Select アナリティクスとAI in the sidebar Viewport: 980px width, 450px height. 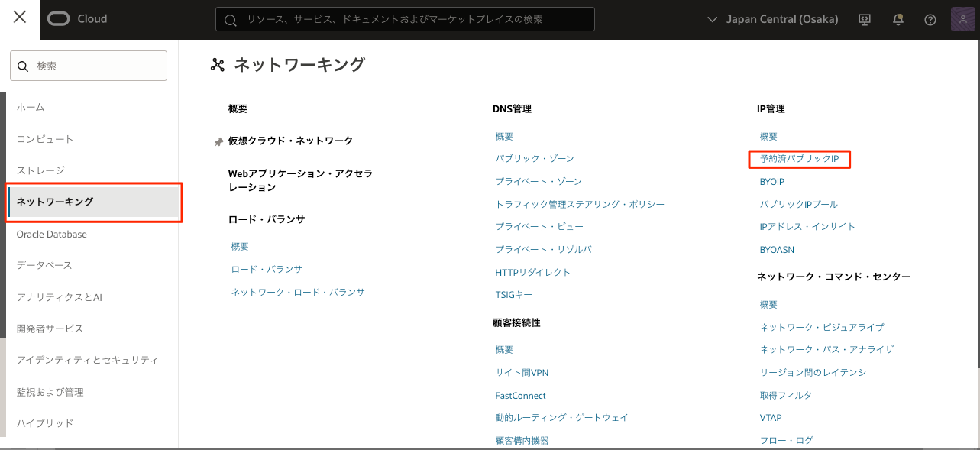(x=60, y=297)
